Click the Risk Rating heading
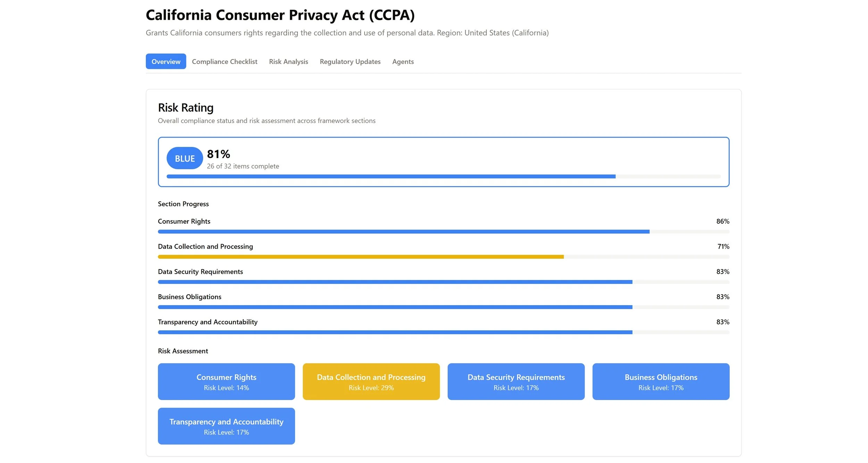This screenshot has width=868, height=463. click(x=185, y=108)
